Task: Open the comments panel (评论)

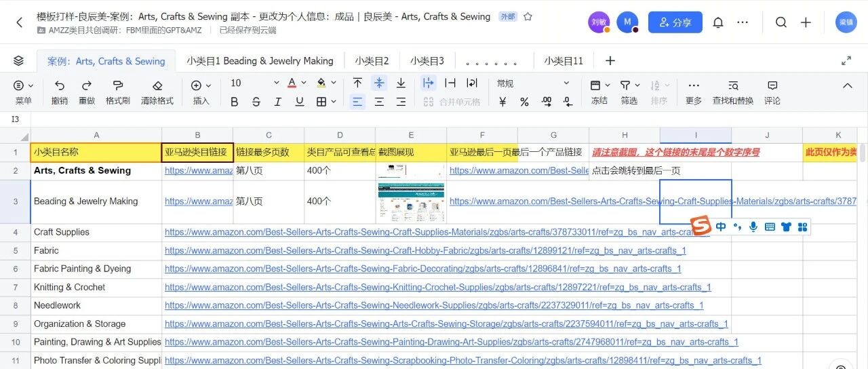Action: (x=772, y=92)
